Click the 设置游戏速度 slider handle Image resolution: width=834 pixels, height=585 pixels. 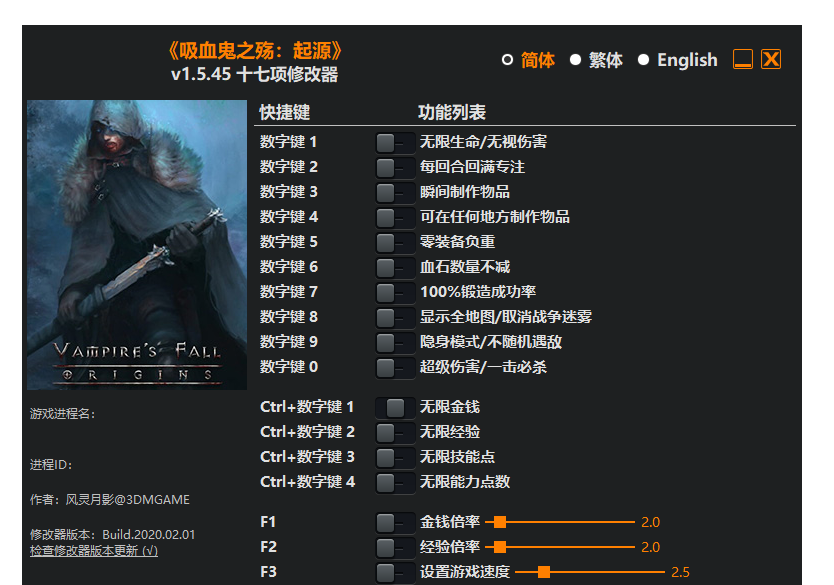point(544,572)
